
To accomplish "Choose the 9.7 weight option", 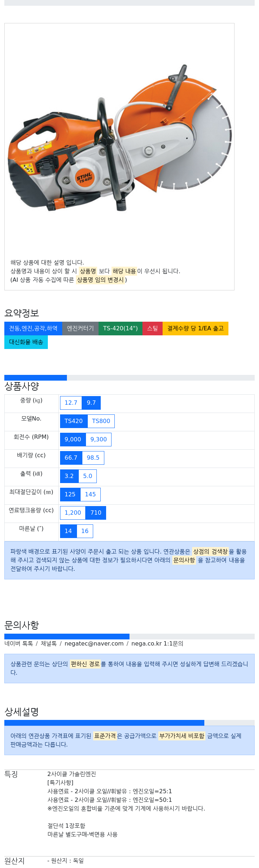I will tap(91, 403).
